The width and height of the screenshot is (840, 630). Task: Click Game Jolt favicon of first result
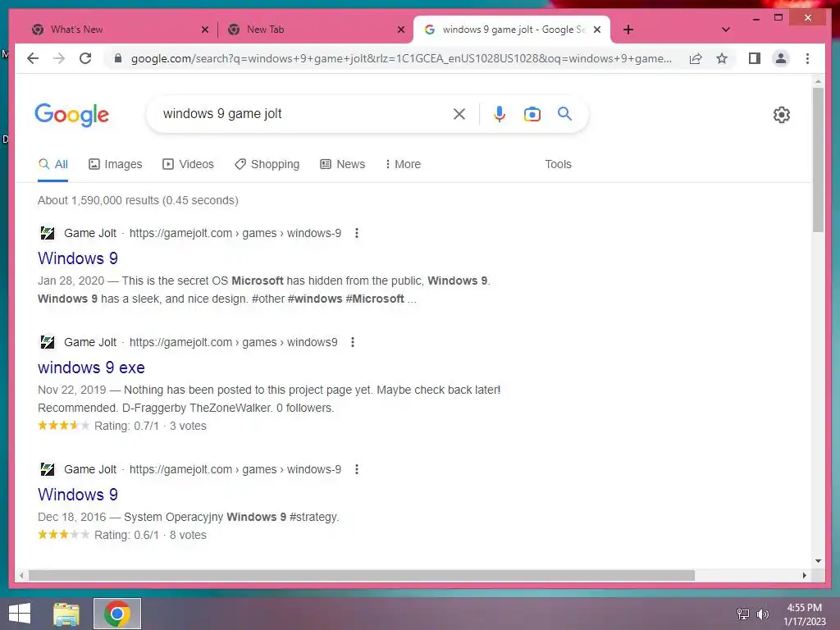pos(47,233)
